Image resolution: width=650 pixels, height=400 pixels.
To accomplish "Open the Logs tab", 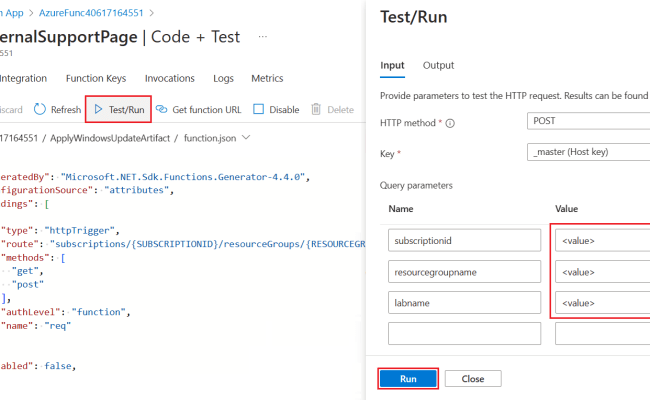I will [223, 78].
